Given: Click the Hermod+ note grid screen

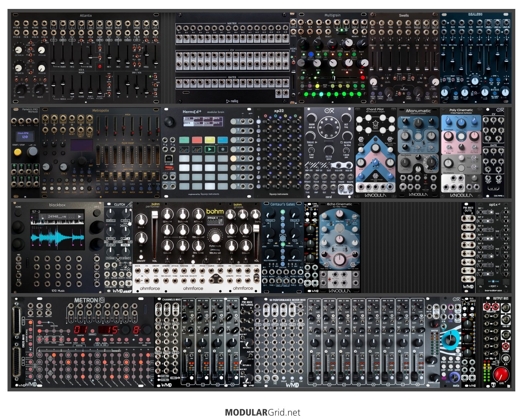Looking at the screenshot, I should [202, 121].
